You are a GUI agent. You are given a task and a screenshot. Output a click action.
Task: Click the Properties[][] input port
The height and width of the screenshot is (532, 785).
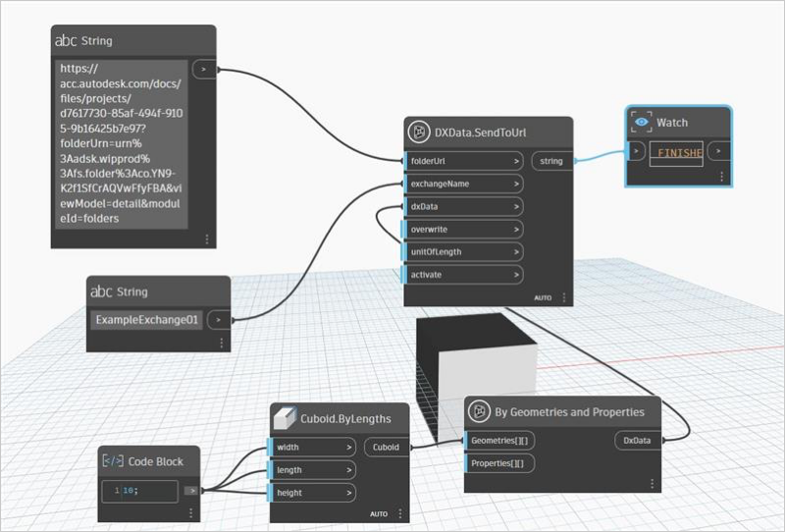(499, 463)
